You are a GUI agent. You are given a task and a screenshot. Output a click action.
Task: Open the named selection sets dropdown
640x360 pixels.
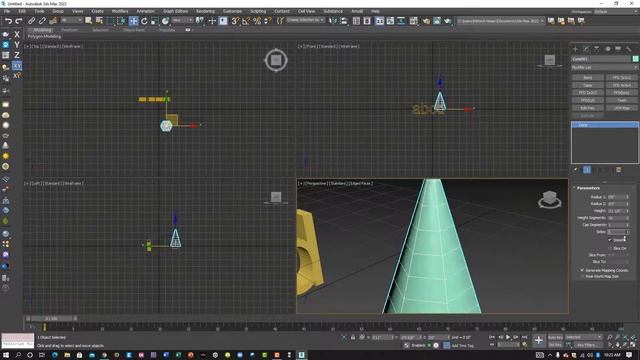(305, 20)
